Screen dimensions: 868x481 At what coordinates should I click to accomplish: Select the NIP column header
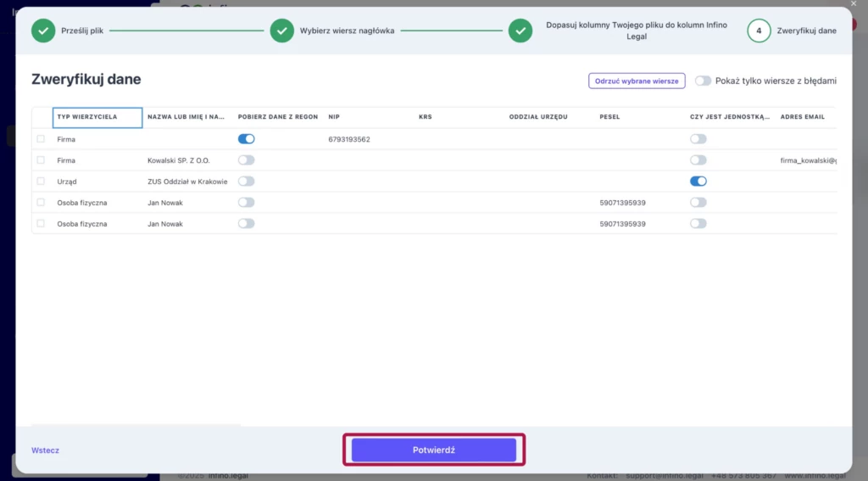point(334,117)
